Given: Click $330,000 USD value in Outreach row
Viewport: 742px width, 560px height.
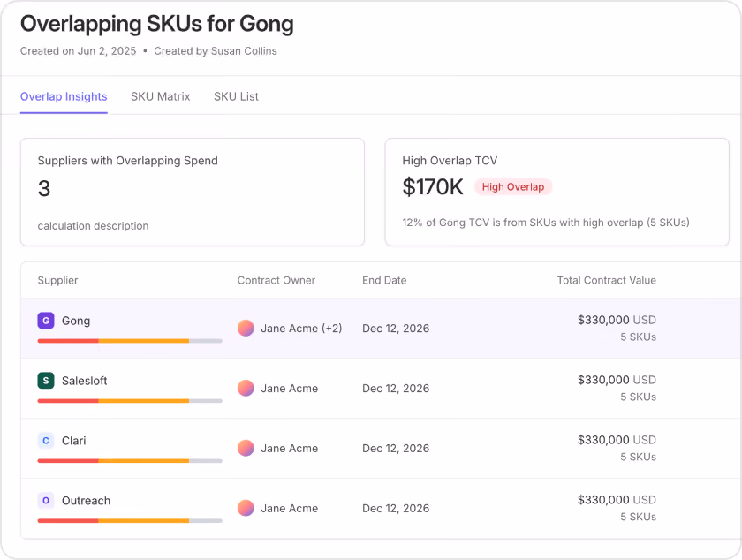Looking at the screenshot, I should [x=617, y=500].
